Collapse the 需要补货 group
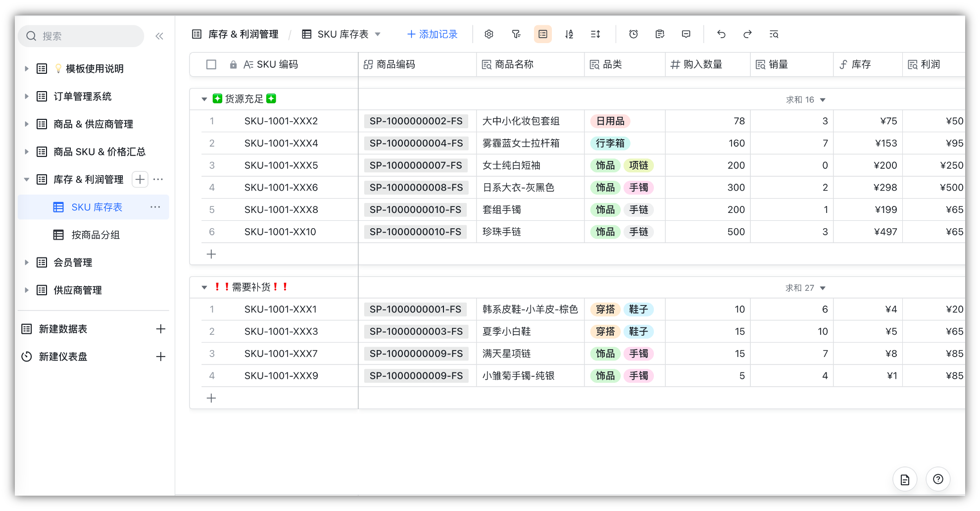 tap(204, 287)
